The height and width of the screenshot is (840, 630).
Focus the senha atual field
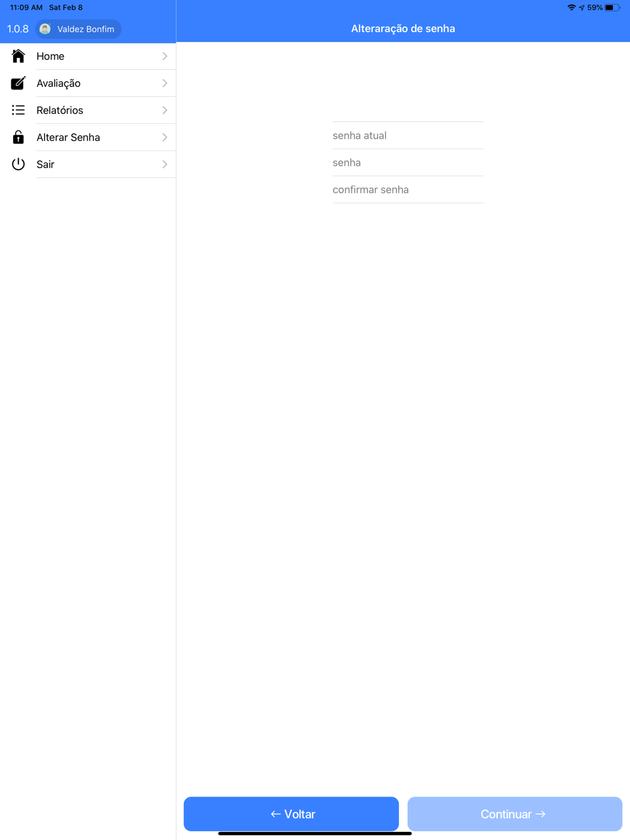point(408,135)
